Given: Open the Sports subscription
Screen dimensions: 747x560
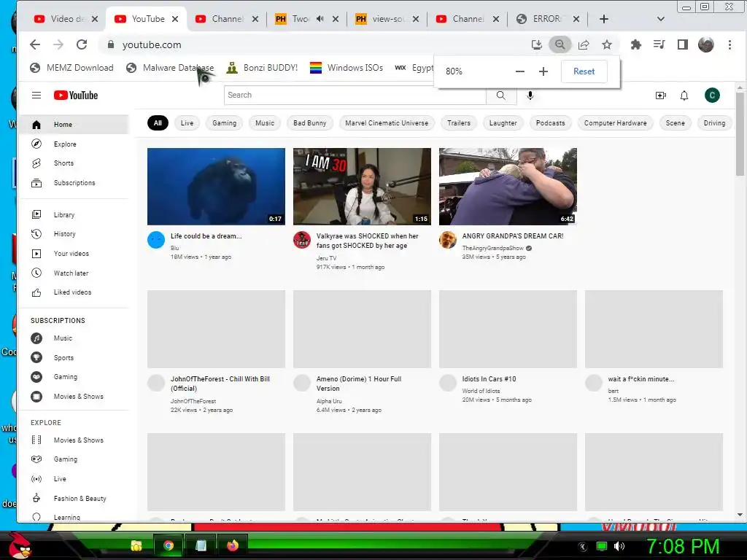Looking at the screenshot, I should [x=74, y=357].
